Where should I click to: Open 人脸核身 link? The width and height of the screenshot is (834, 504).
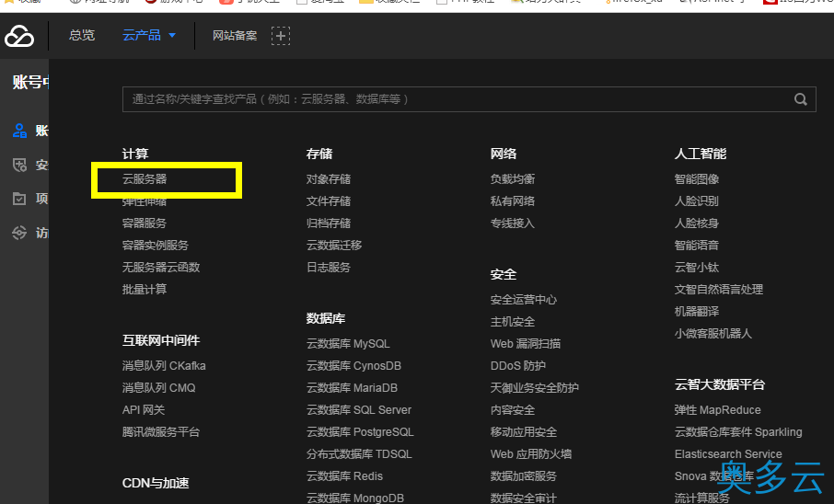[x=697, y=223]
